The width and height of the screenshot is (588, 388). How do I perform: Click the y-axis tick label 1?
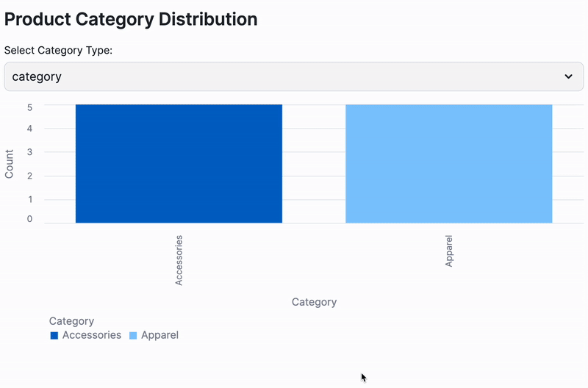point(29,199)
